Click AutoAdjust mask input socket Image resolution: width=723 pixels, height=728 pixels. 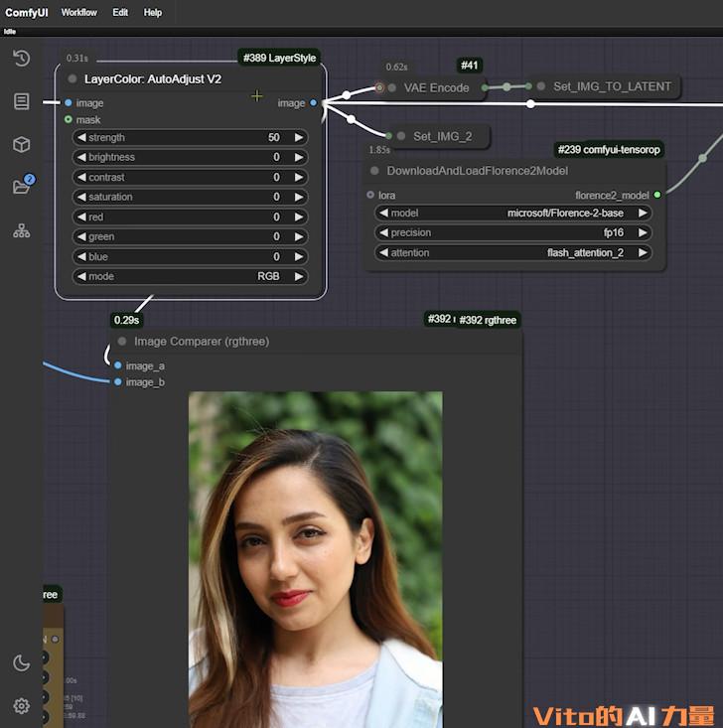coord(69,120)
